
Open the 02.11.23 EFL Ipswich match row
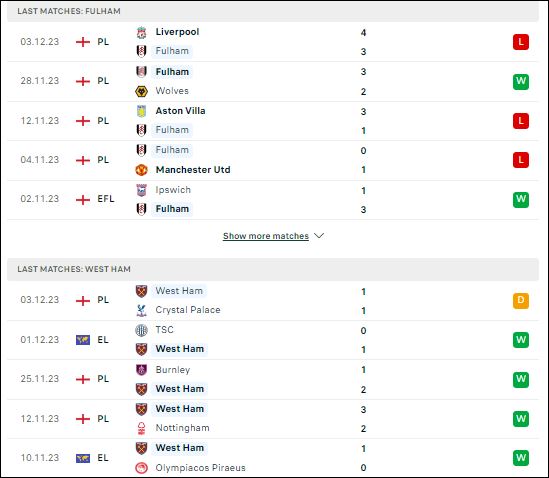[x=273, y=200]
